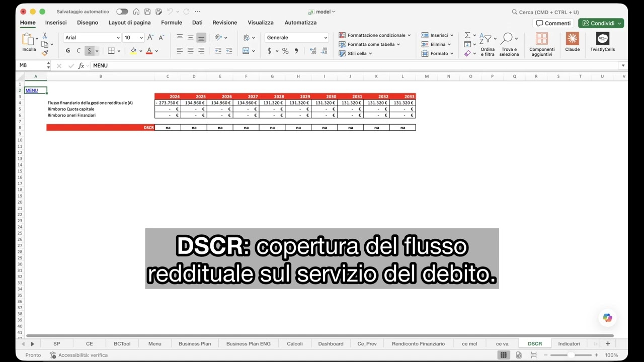
Task: Apply yellow fill color bucket
Action: click(x=133, y=51)
